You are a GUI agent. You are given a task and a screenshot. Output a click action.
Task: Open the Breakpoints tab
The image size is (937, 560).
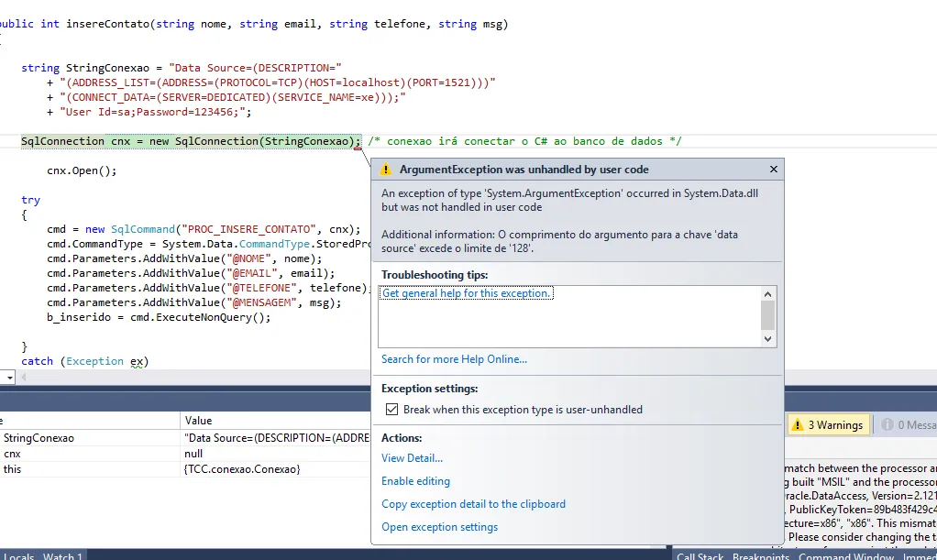(760, 555)
